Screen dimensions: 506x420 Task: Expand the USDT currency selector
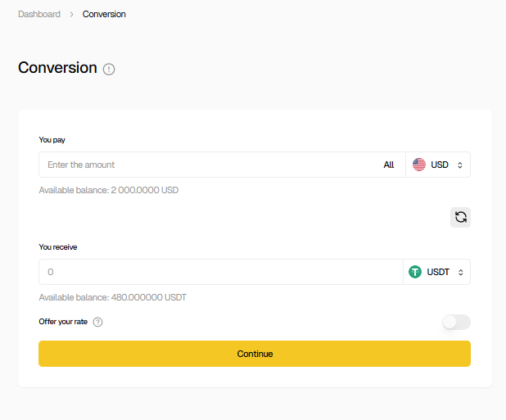(x=437, y=272)
